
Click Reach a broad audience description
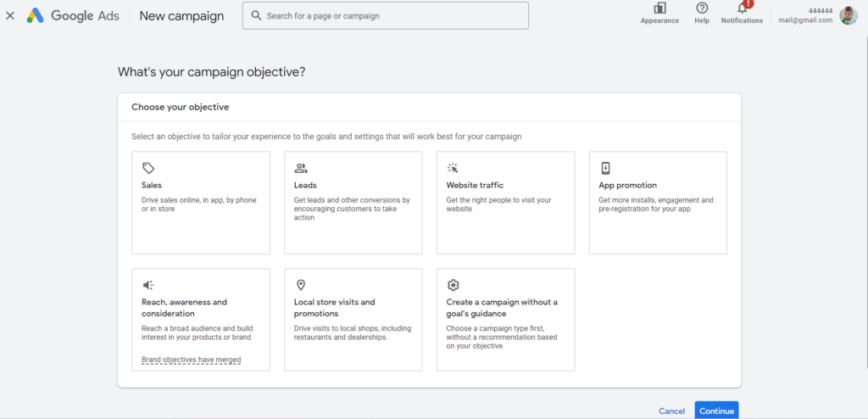pyautogui.click(x=197, y=332)
